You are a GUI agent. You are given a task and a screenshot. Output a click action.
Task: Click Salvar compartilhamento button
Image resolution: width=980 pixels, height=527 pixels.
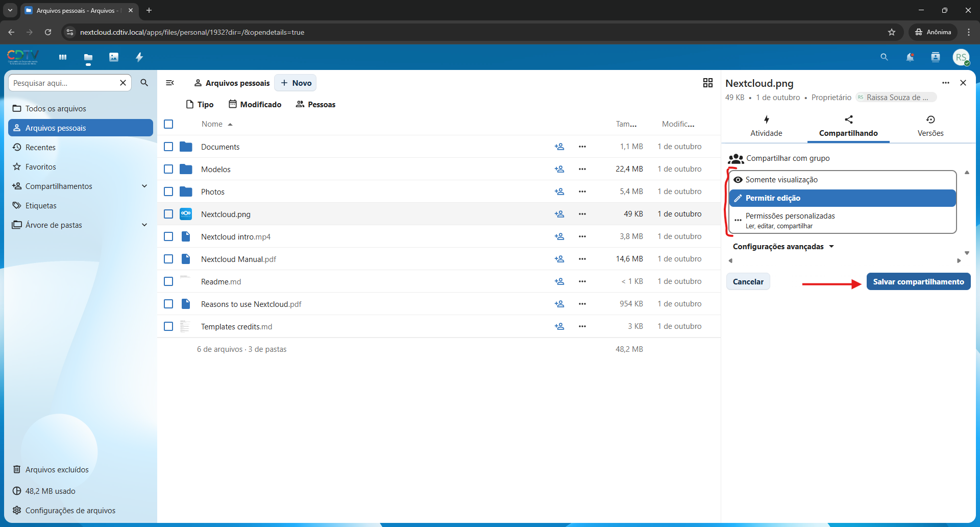[x=918, y=282]
